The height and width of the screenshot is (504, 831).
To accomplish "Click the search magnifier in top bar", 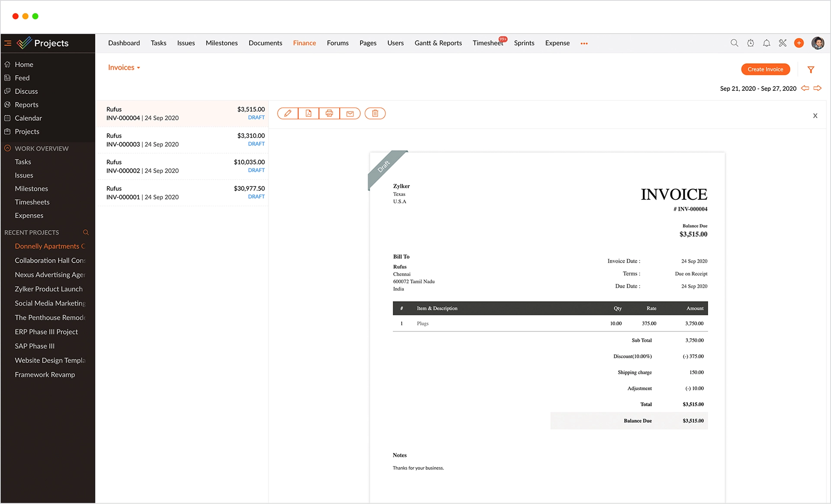I will coord(734,43).
